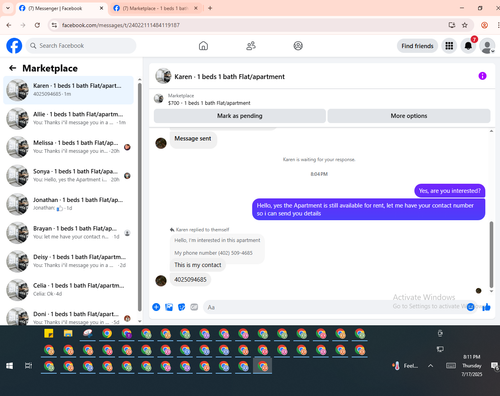Open Doni conversation in the list
500x396 pixels.
pos(68,316)
